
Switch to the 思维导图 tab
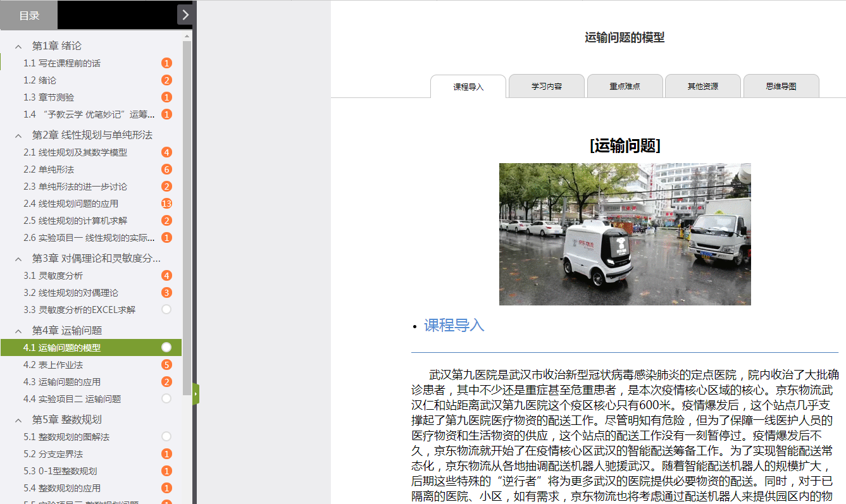coord(781,86)
